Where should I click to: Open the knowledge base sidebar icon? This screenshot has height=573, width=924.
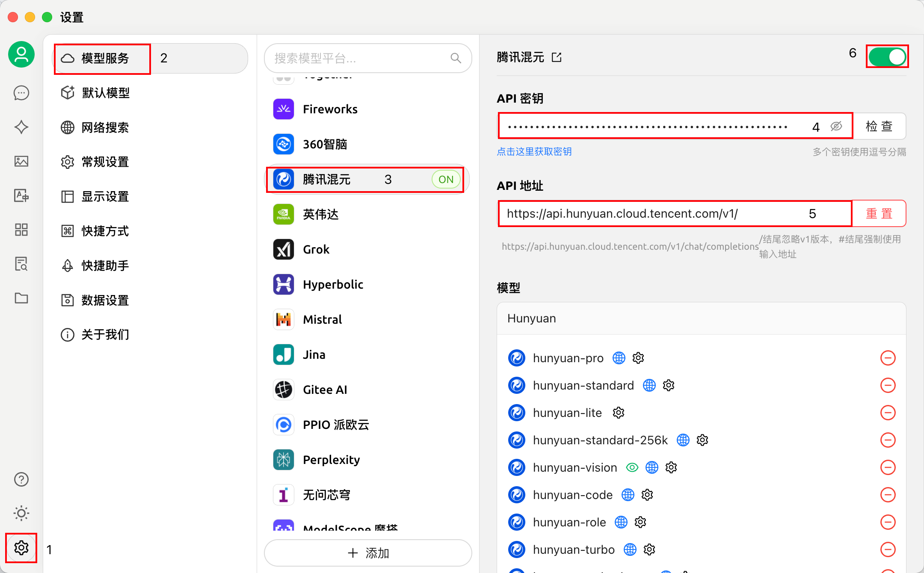tap(21, 264)
